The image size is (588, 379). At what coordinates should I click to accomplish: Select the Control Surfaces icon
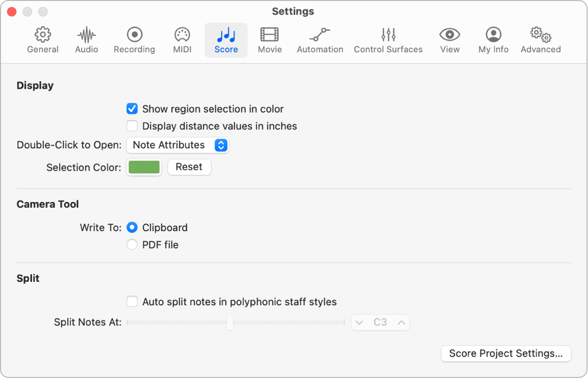(x=388, y=40)
